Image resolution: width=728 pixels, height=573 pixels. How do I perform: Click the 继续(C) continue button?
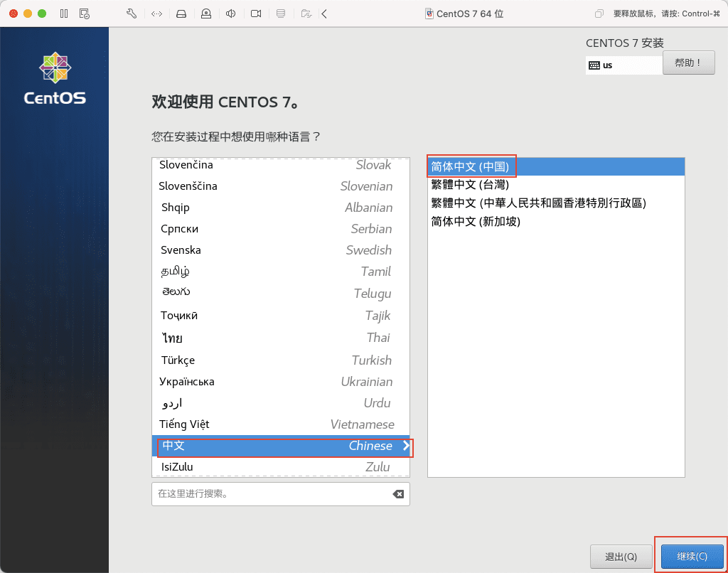[692, 556]
